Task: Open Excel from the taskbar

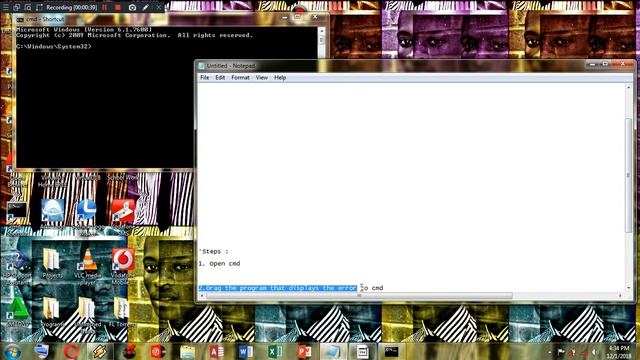Action: pos(275,351)
